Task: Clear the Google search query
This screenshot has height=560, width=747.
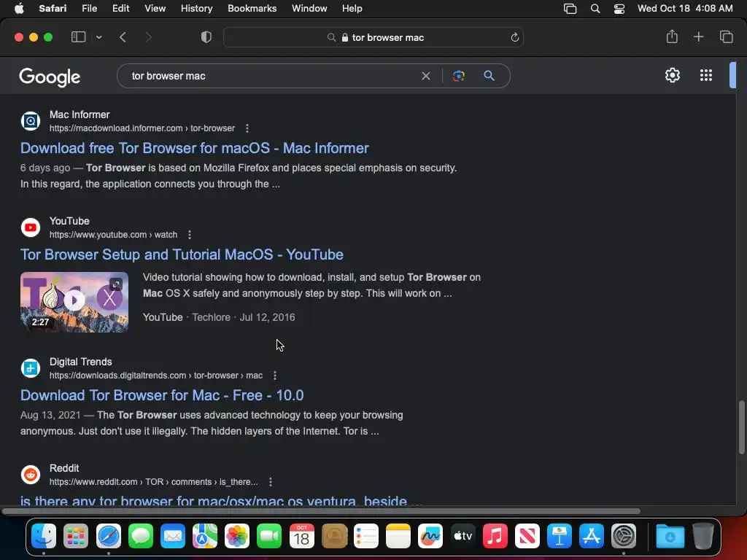Action: 426,76
